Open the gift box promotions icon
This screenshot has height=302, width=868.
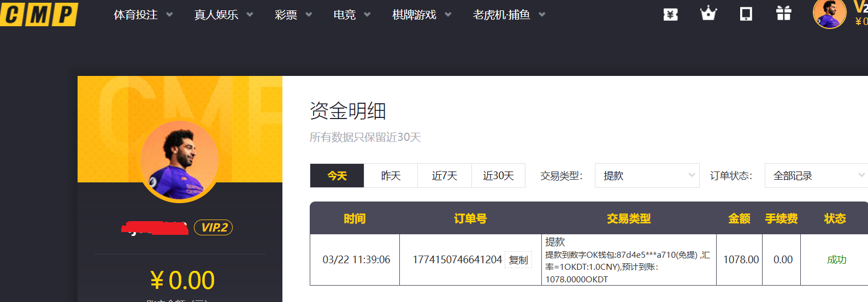tap(783, 13)
